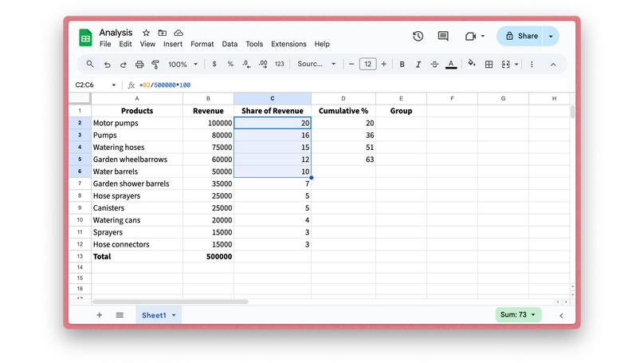This screenshot has width=644, height=363.
Task: Open the zoom 100% dropdown
Action: click(183, 64)
